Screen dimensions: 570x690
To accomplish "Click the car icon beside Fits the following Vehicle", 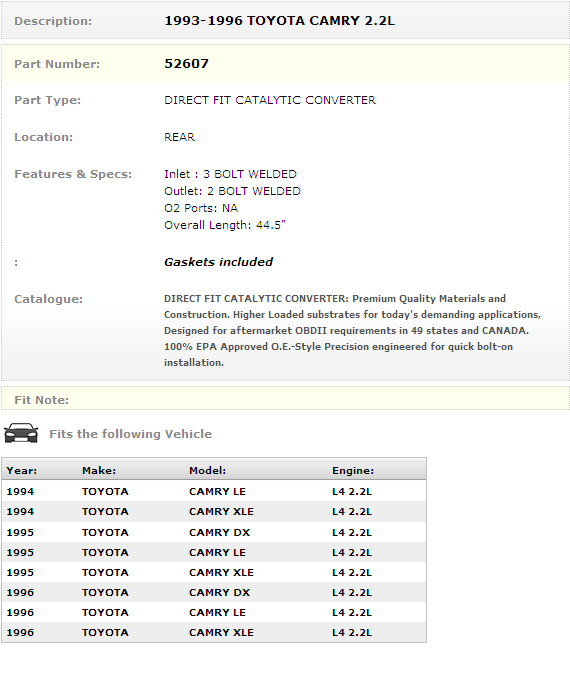I will 21,433.
